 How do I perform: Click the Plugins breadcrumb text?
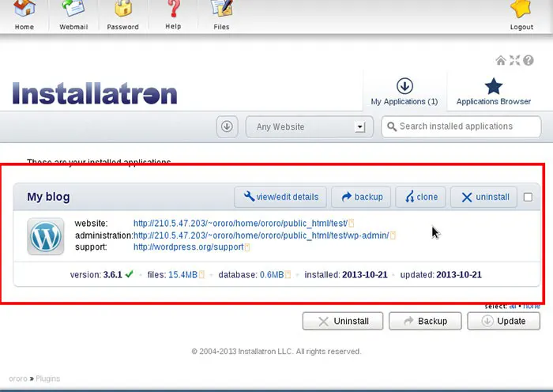click(x=47, y=379)
